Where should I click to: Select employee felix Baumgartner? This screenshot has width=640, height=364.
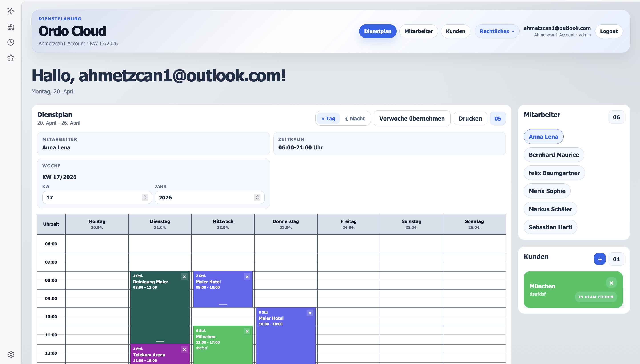pos(554,173)
